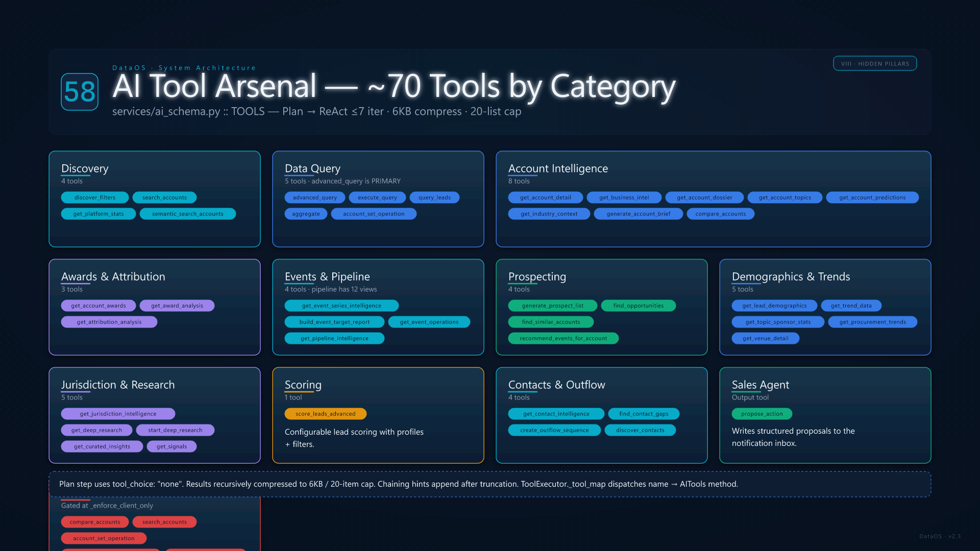The height and width of the screenshot is (551, 980).
Task: Click the Demographics & Trends heading
Action: click(x=791, y=277)
